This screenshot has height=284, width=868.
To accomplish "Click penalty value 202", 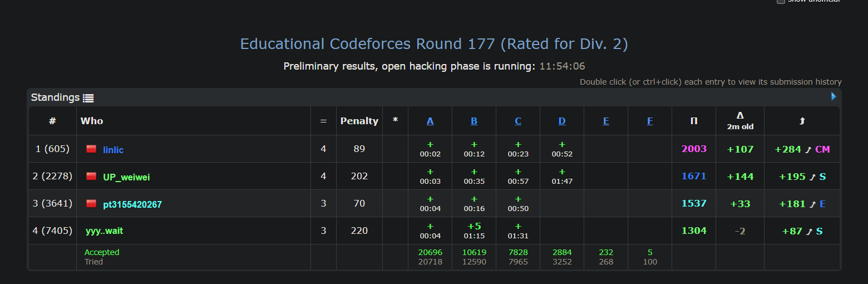I will click(359, 176).
